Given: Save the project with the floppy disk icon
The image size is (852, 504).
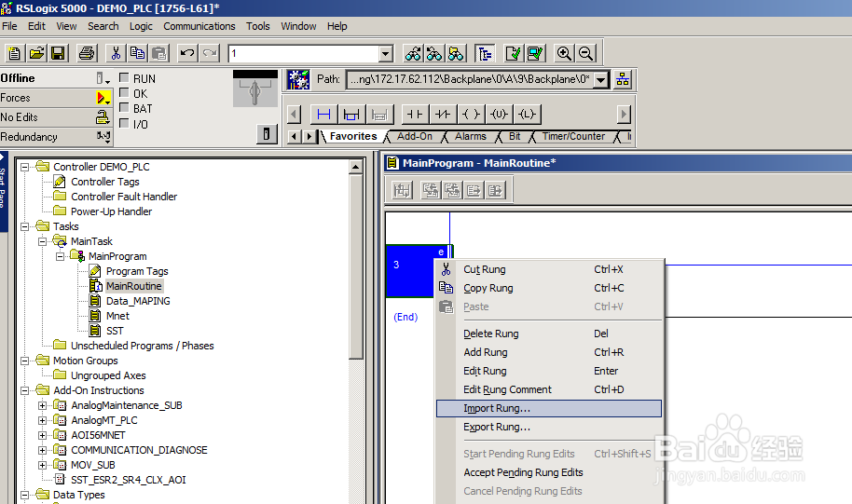Looking at the screenshot, I should pos(58,53).
